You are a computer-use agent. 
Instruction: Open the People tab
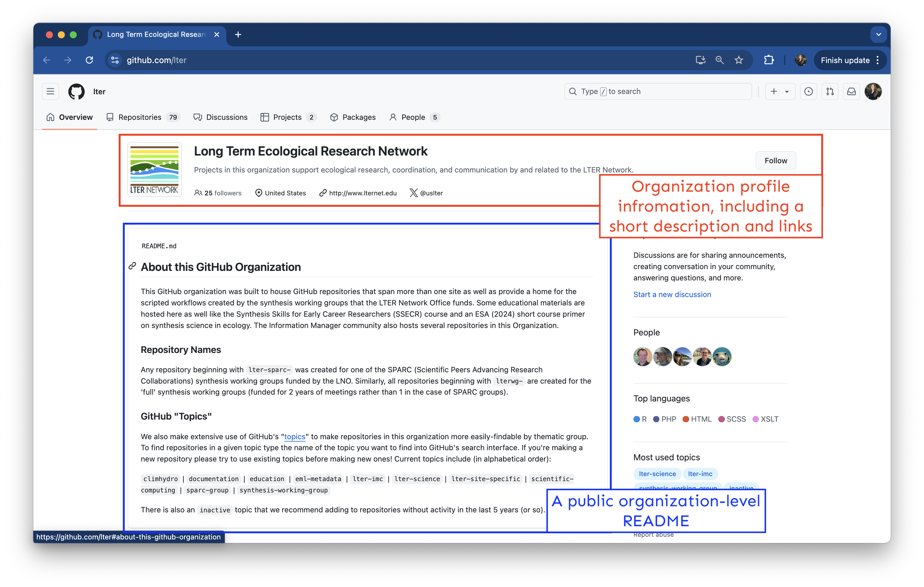(x=414, y=117)
